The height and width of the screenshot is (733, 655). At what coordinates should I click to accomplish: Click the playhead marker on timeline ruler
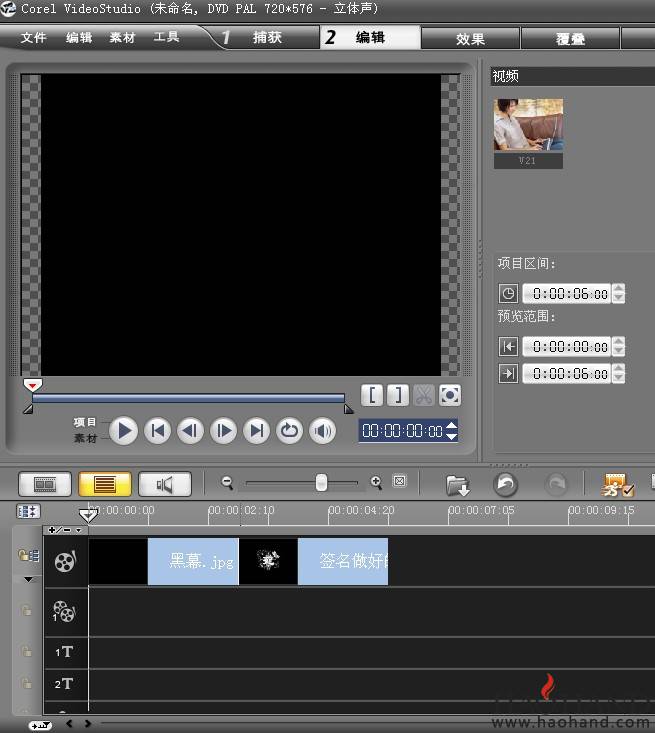tap(88, 515)
